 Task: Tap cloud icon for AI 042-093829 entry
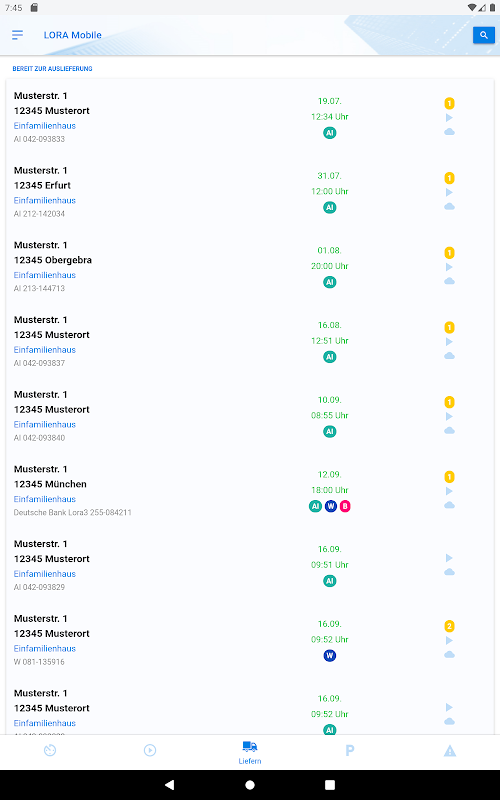click(449, 572)
